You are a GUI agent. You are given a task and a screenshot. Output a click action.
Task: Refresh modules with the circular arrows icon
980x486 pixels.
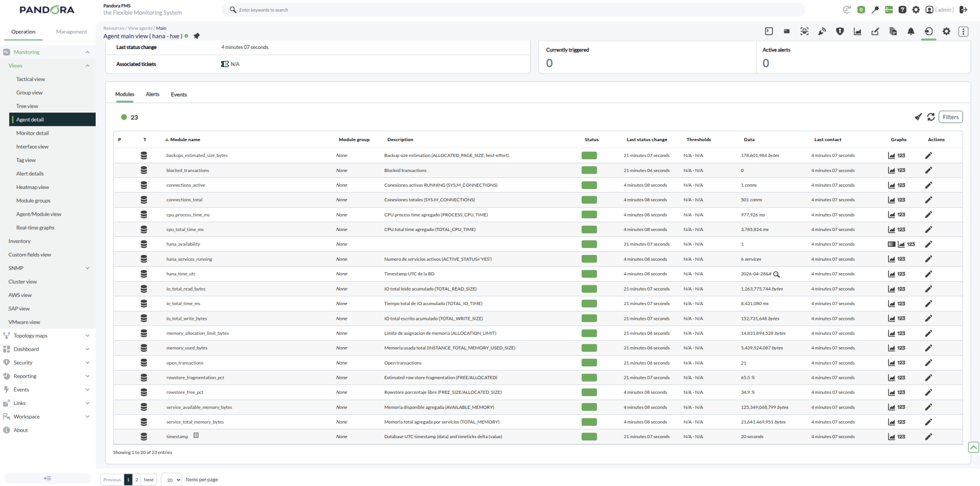[x=931, y=117]
